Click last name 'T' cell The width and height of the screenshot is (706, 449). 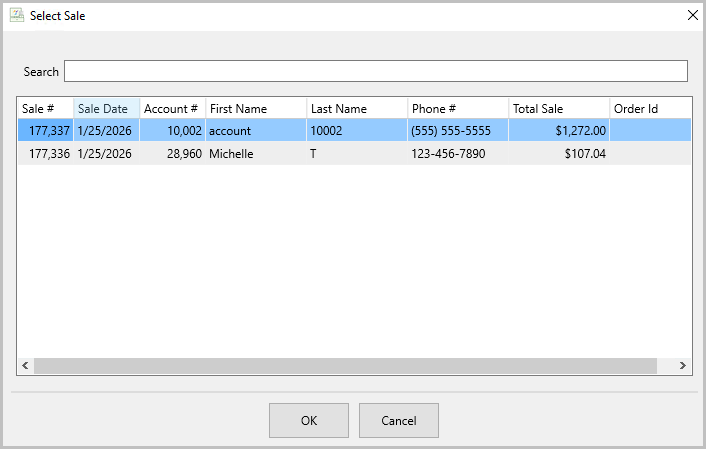click(357, 154)
